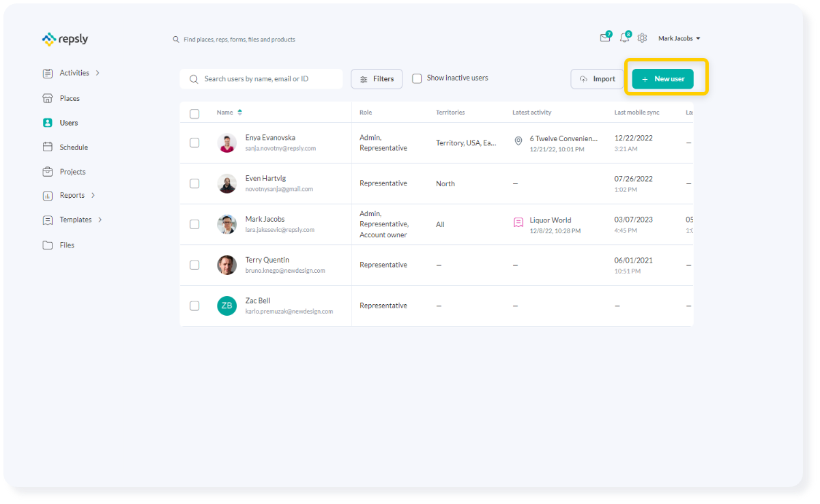Click the search users input field
820x504 pixels.
point(261,78)
